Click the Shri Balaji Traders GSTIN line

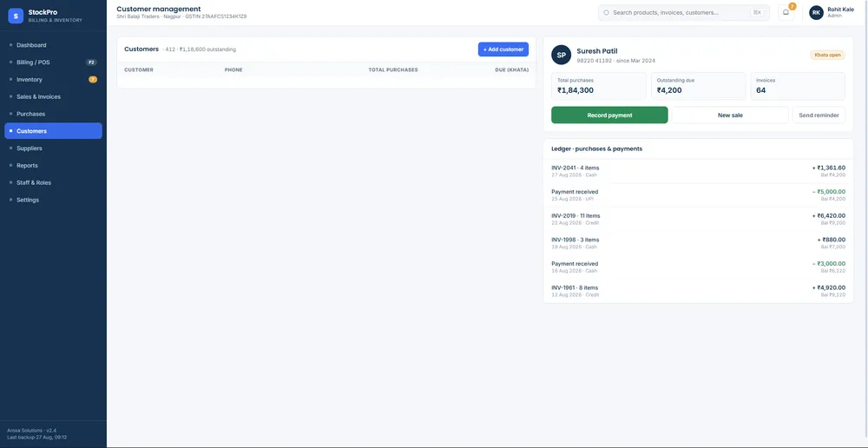(181, 16)
